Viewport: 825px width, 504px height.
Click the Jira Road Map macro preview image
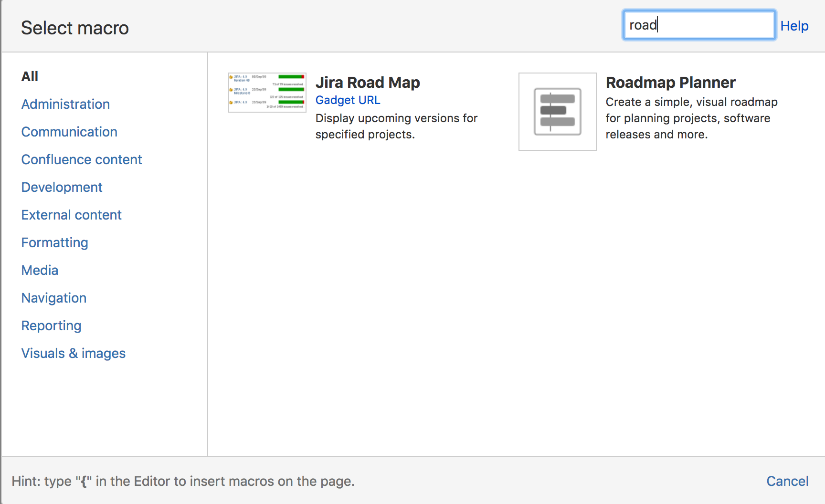click(266, 92)
